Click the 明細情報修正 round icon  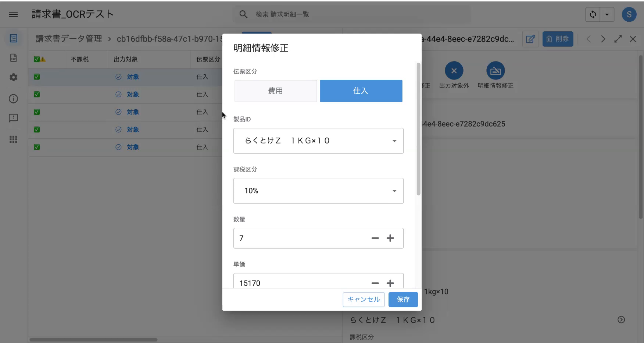(x=495, y=71)
